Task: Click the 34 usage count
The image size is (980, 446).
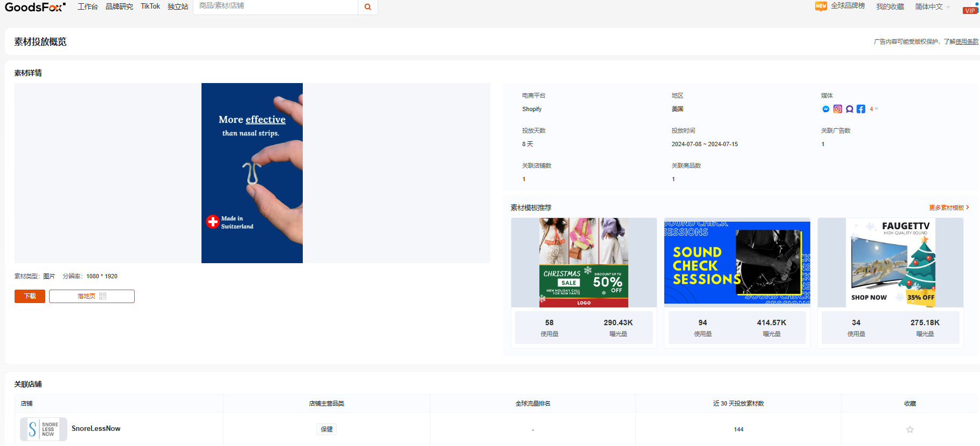Action: (x=856, y=323)
